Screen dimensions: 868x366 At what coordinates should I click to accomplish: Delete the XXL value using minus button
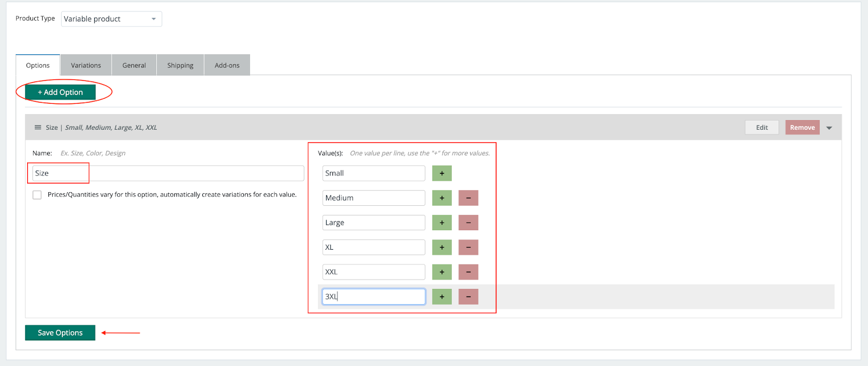[x=468, y=272]
